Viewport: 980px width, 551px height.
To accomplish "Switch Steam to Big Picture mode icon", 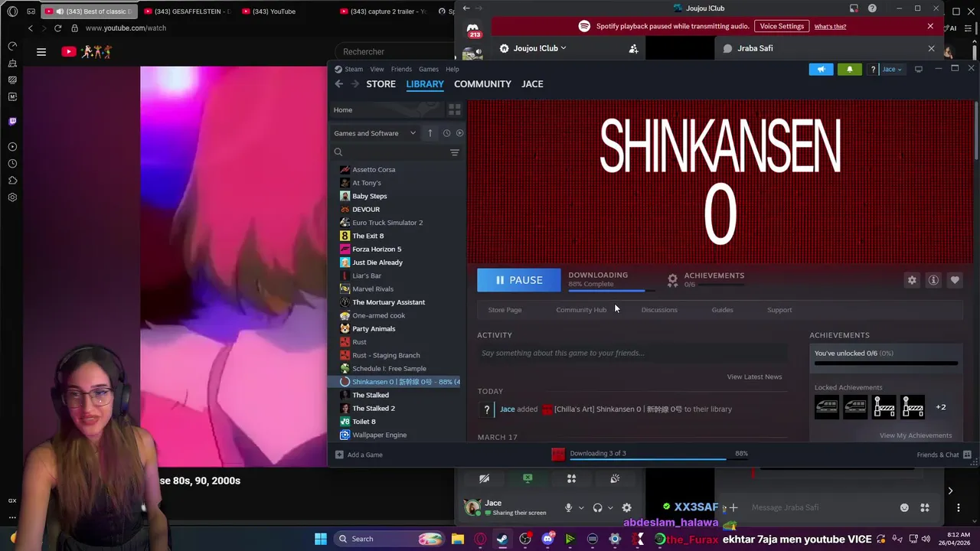I will 919,69.
